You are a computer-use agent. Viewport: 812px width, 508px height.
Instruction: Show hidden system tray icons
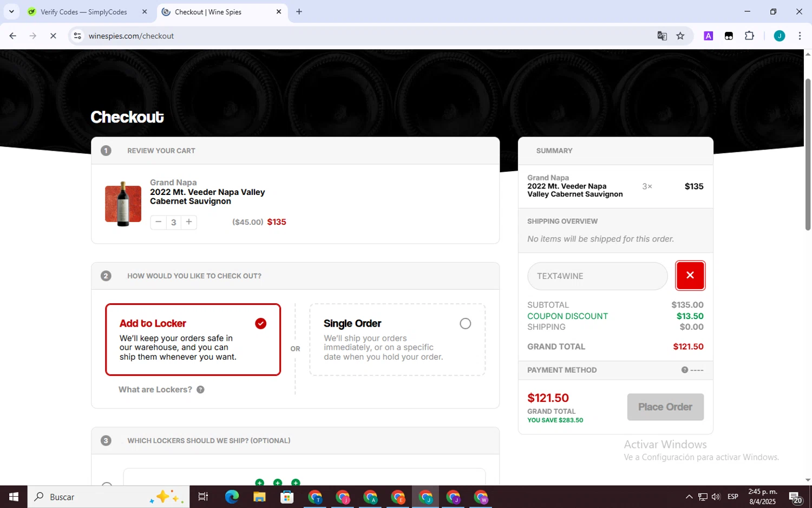pyautogui.click(x=689, y=497)
